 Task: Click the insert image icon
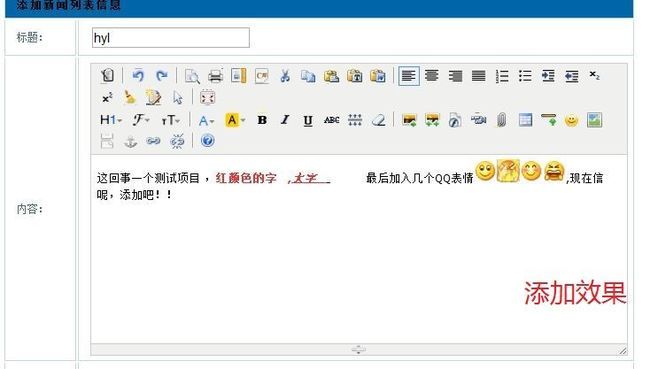(409, 120)
